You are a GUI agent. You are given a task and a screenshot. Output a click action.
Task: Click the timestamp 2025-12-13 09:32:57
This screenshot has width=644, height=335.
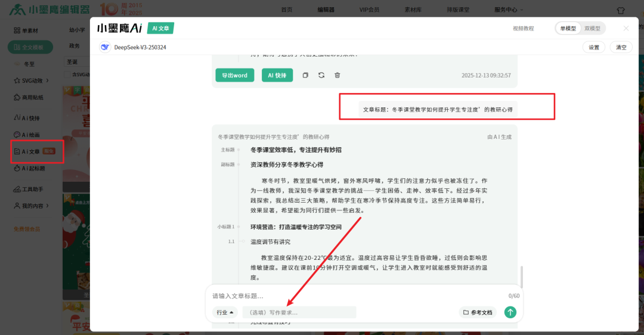click(486, 75)
